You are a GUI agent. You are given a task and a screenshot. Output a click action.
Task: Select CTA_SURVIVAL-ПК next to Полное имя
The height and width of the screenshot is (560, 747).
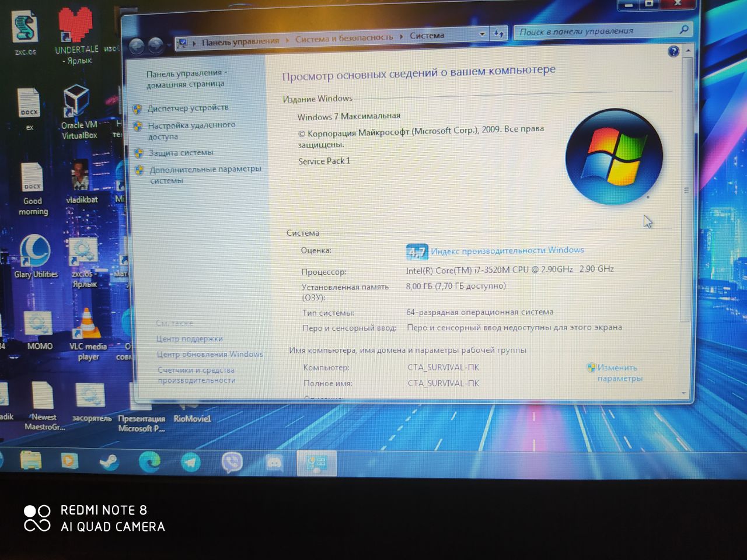444,383
